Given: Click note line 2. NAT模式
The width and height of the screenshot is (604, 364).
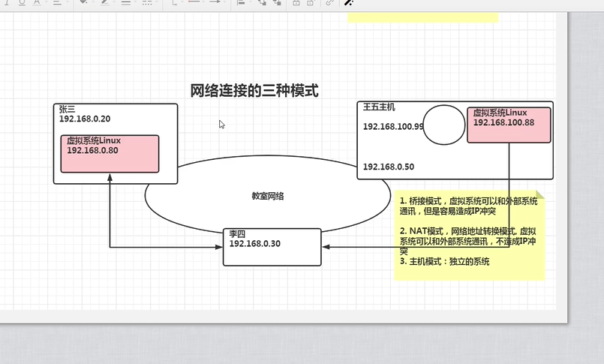Looking at the screenshot, I should [x=467, y=241].
